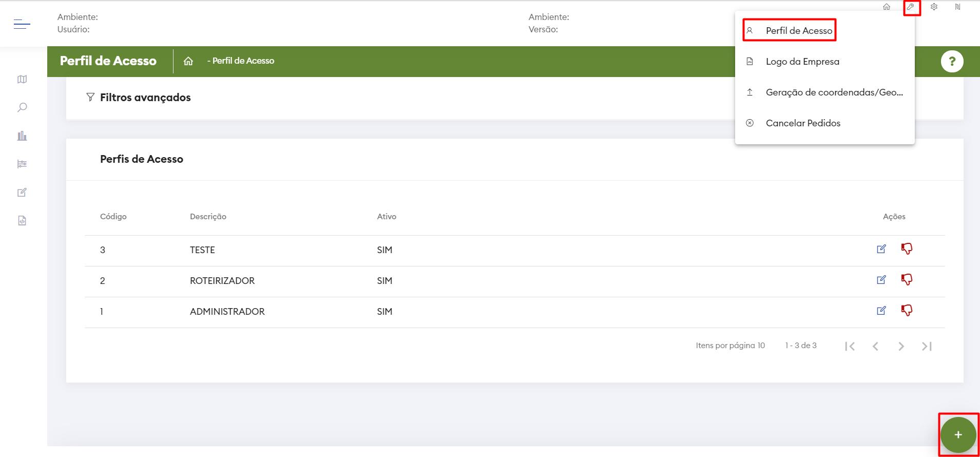Click the home breadcrumb icon

tap(188, 61)
